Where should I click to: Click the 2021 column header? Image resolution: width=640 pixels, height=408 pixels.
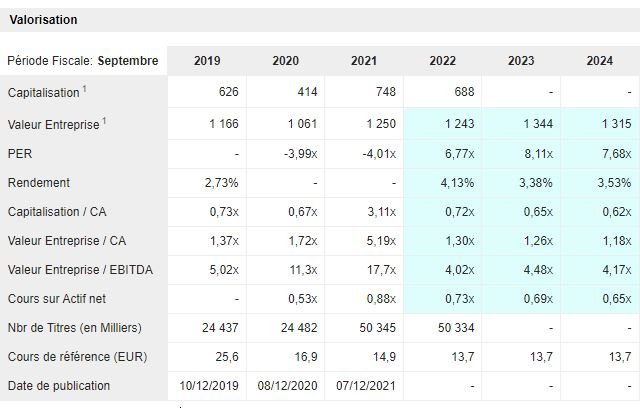tap(364, 61)
